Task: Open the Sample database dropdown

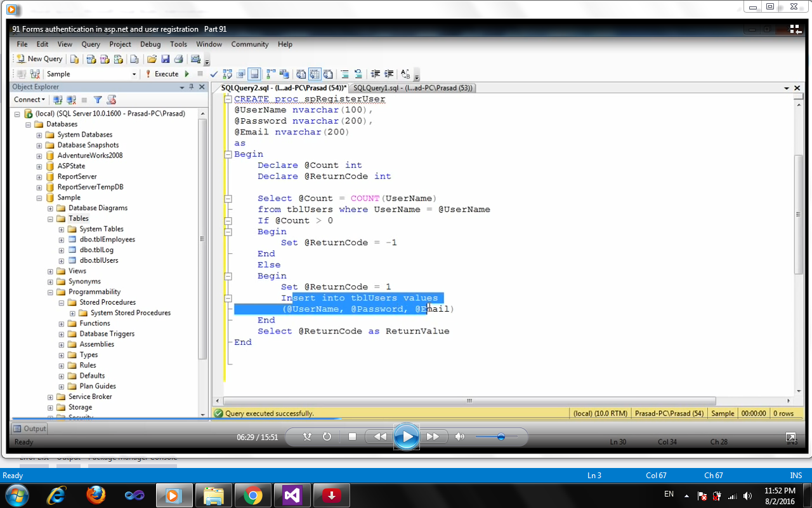Action: (134, 74)
